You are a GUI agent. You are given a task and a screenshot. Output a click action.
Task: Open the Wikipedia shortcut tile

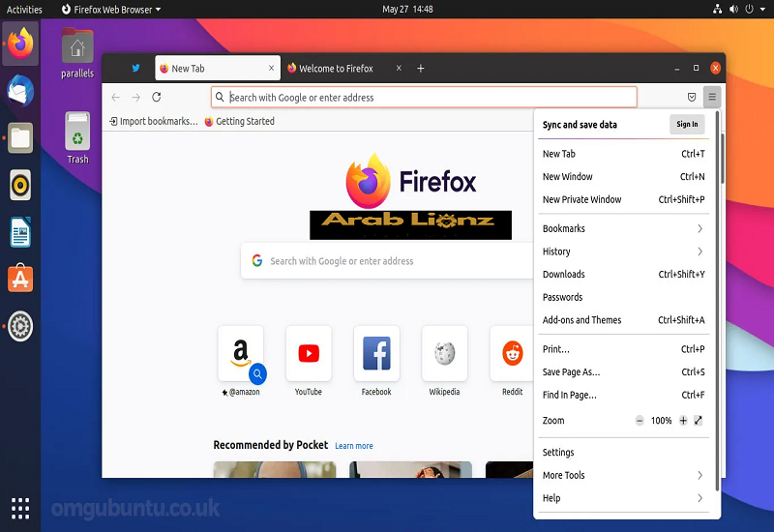[x=444, y=353]
